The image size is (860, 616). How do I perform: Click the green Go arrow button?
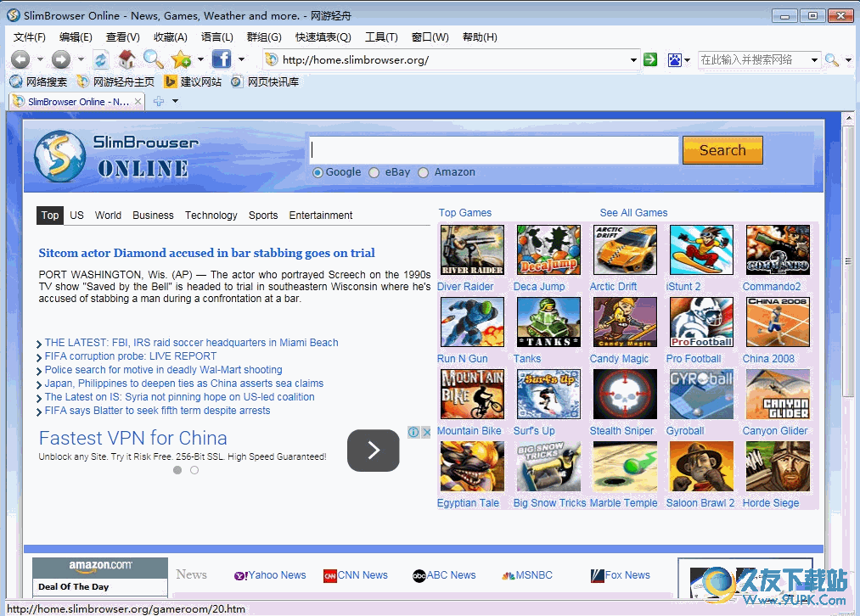pyautogui.click(x=650, y=59)
